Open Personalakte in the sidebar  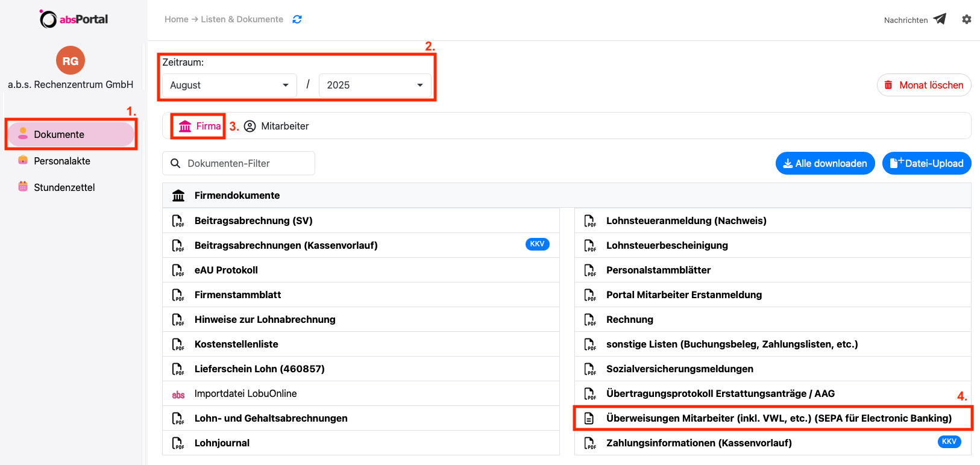point(62,161)
